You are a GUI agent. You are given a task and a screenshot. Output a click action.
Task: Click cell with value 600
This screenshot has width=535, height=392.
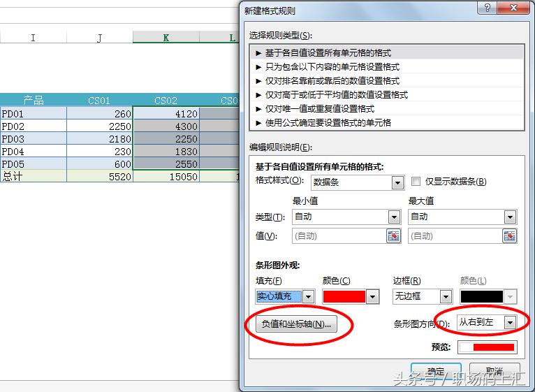pos(100,164)
